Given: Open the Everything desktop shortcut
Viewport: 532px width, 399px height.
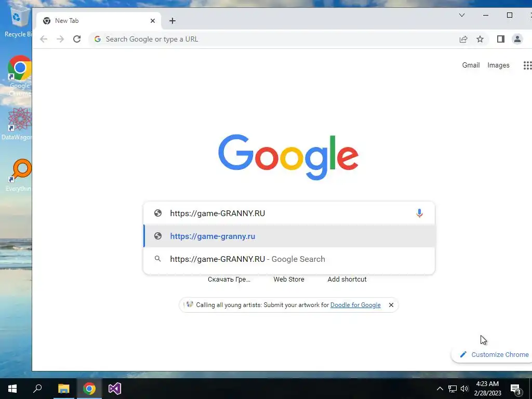Looking at the screenshot, I should [x=19, y=175].
